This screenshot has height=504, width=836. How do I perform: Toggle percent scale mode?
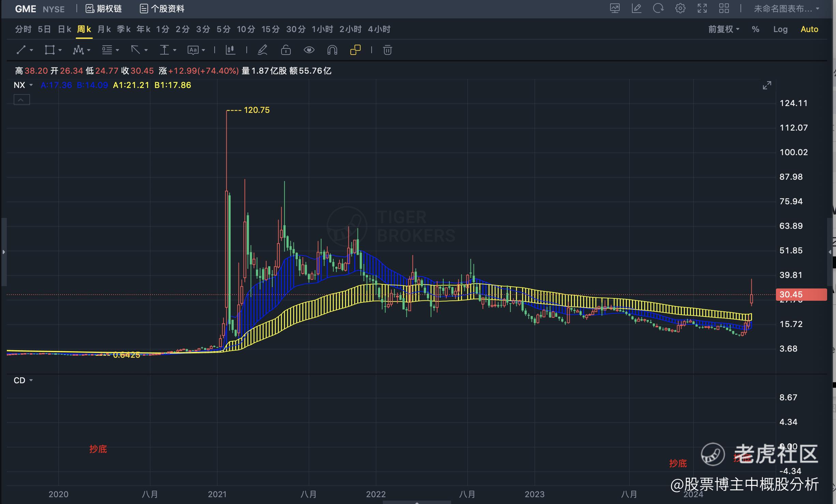click(755, 29)
